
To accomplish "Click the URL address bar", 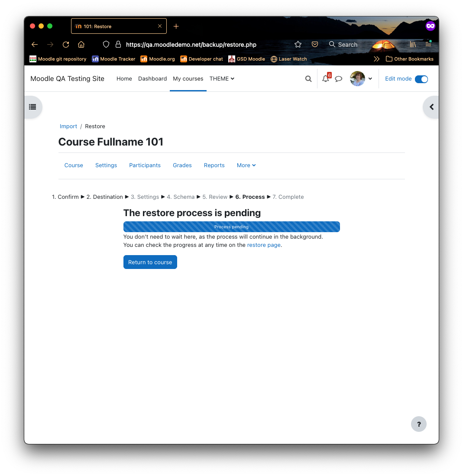I will point(191,45).
